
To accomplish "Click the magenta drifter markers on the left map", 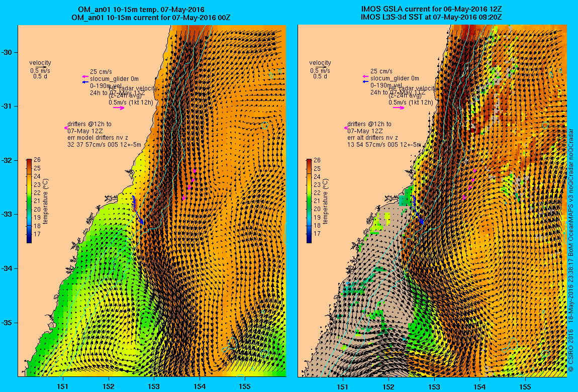I will pyautogui.click(x=189, y=184).
